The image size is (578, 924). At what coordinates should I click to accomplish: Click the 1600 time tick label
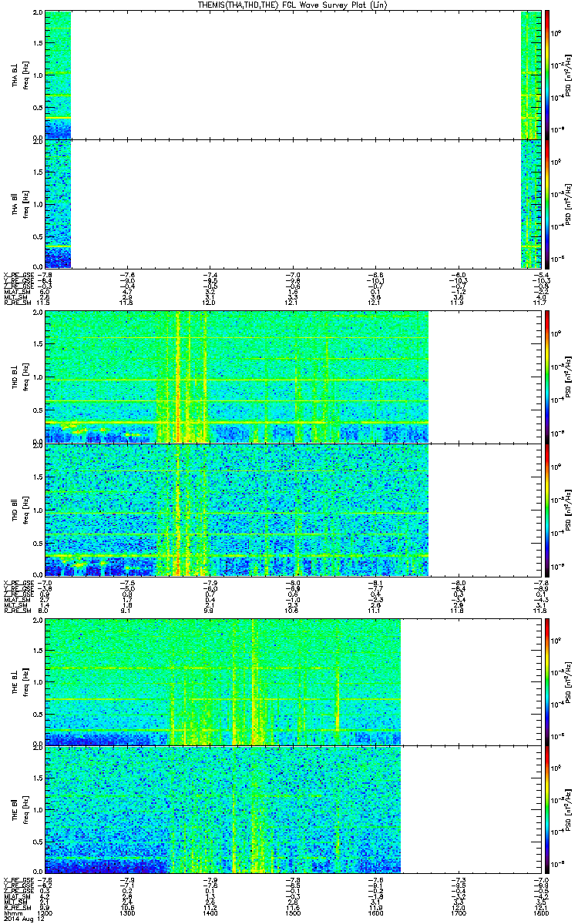[x=376, y=912]
